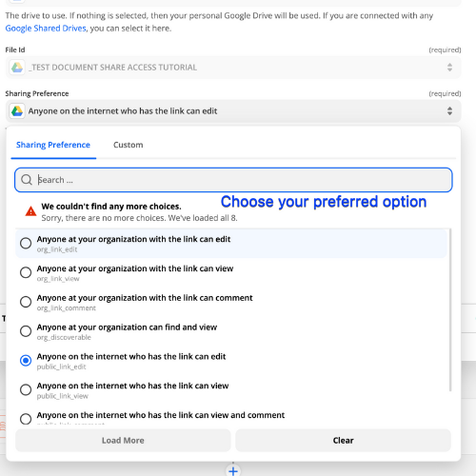Expand the Sharing Preference combo box field
The image size is (476, 476).
click(x=233, y=111)
